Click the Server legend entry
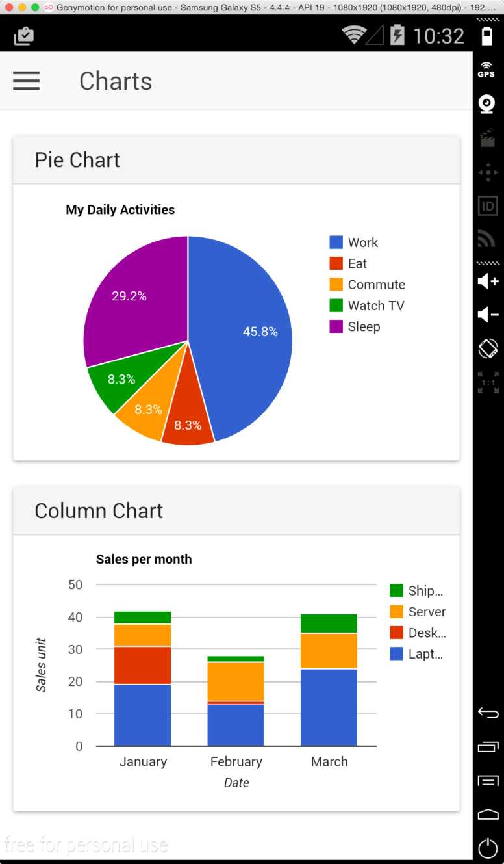Screen dimensions: 504x864 coord(426,612)
